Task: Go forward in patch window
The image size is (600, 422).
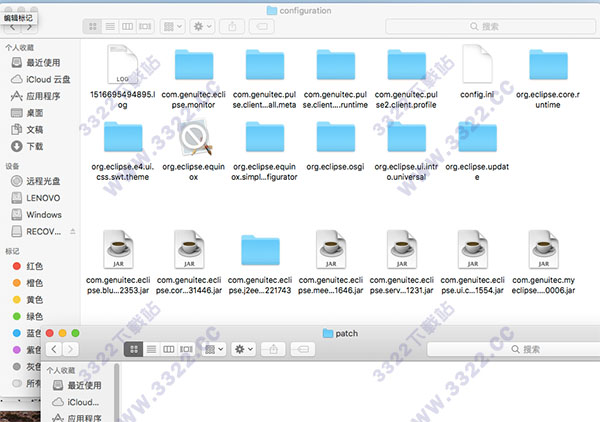Action: point(70,349)
